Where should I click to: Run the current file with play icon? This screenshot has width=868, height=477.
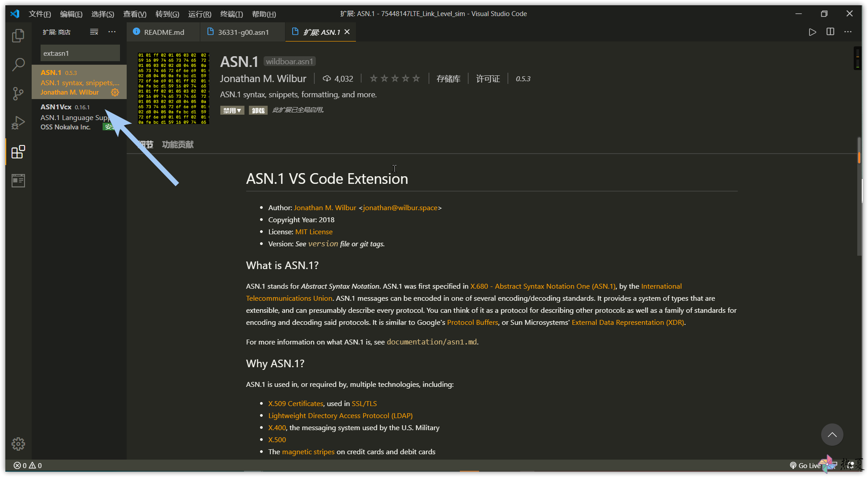click(812, 32)
